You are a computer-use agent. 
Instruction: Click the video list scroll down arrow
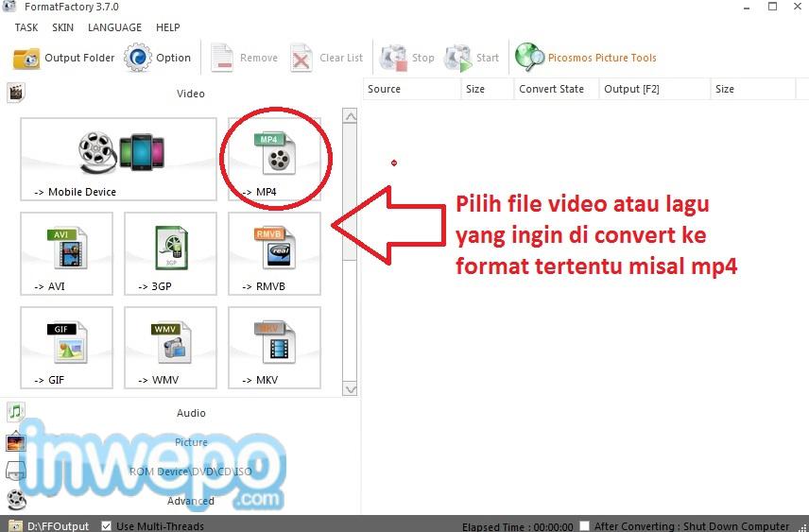[x=350, y=389]
